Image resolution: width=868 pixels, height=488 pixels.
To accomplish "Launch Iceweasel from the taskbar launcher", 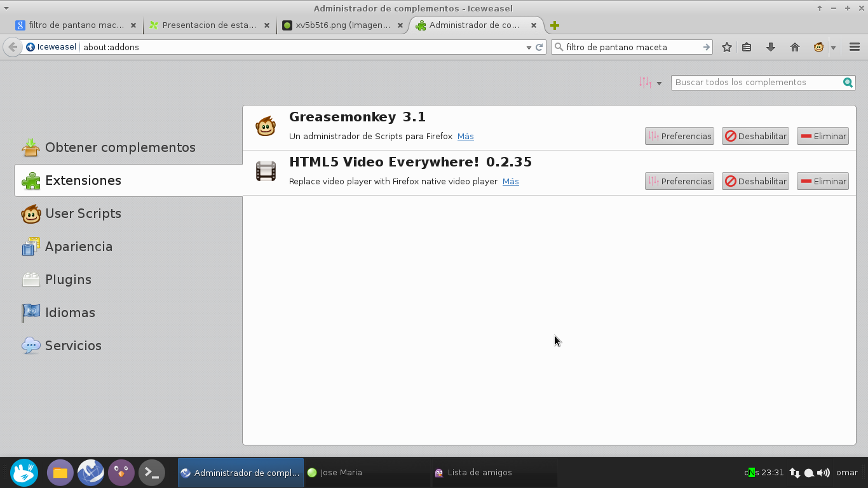I will click(x=91, y=473).
